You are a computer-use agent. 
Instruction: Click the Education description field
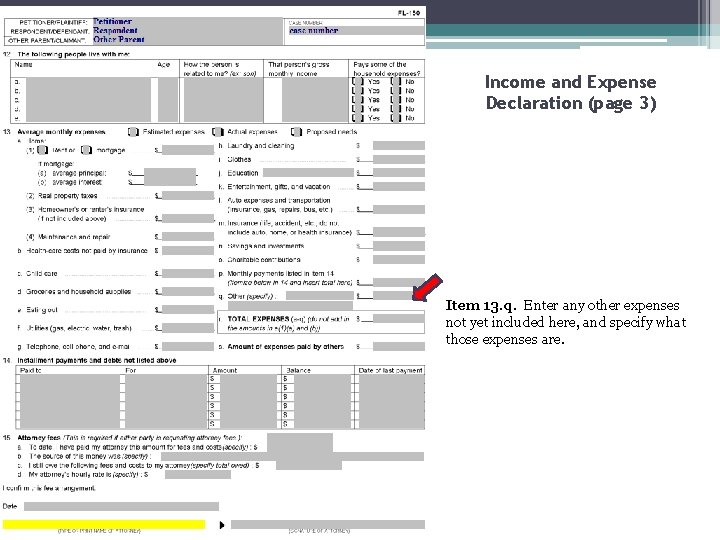tap(308, 173)
